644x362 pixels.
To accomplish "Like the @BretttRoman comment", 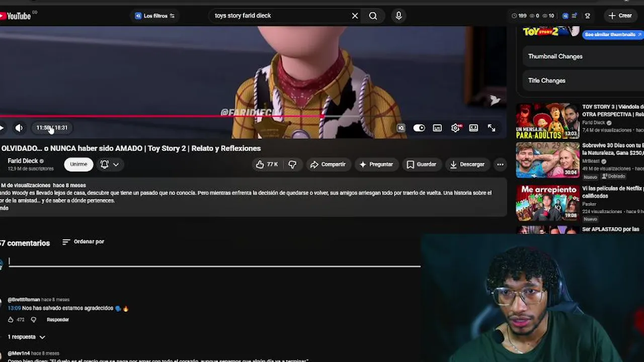I will (11, 320).
